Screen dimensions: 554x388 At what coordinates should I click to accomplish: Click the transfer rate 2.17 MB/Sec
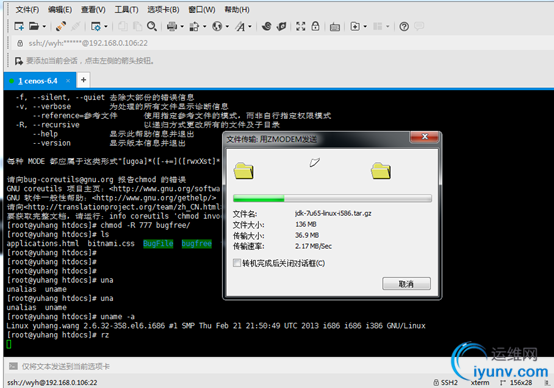pyautogui.click(x=313, y=246)
